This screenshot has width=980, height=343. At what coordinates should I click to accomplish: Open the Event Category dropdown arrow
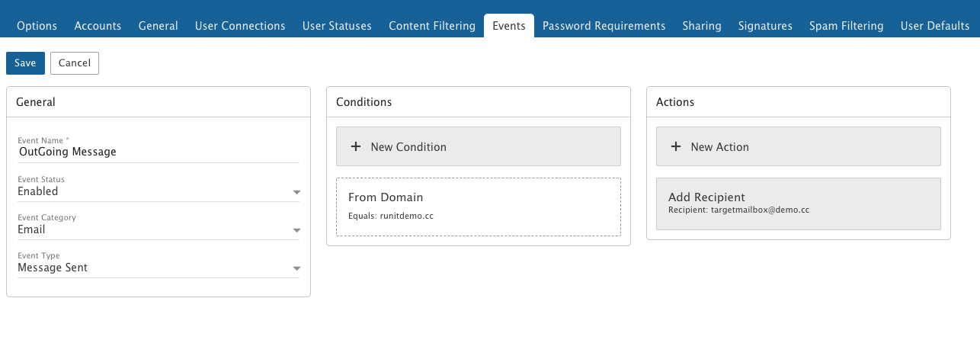click(x=296, y=230)
